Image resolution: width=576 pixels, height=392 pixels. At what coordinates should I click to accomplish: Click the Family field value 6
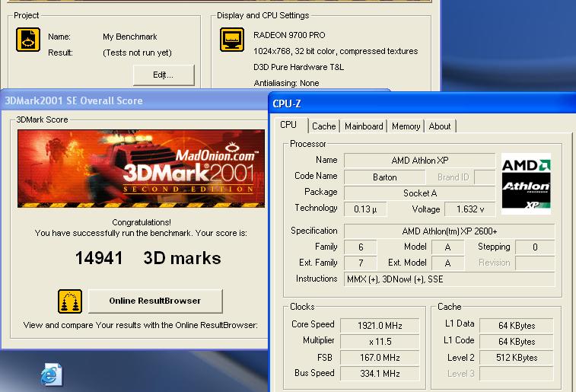pyautogui.click(x=361, y=247)
